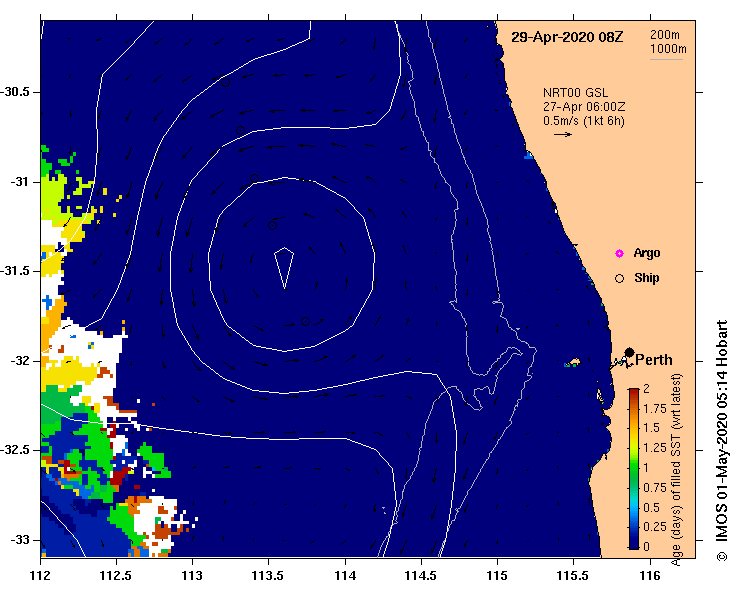Select the date label 29-Apr-2020 08Z
The width and height of the screenshot is (739, 592).
coord(567,37)
